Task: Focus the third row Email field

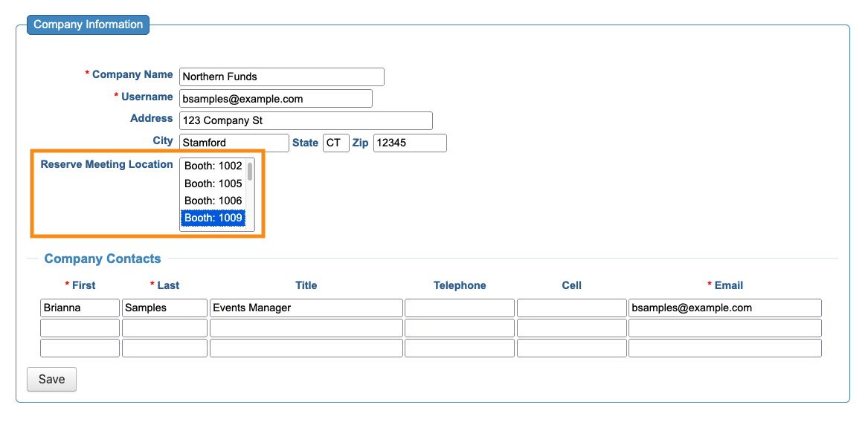Action: (x=724, y=348)
